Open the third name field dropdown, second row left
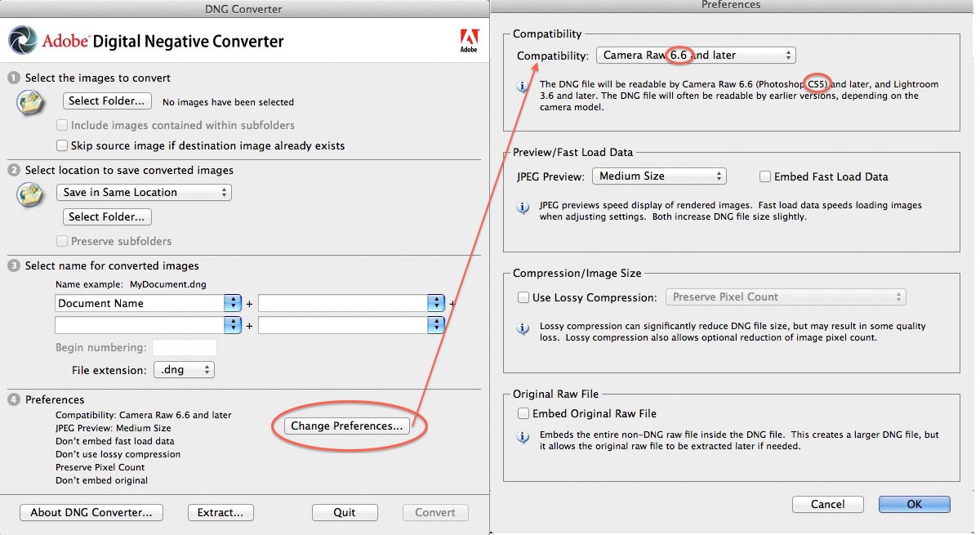 233,325
